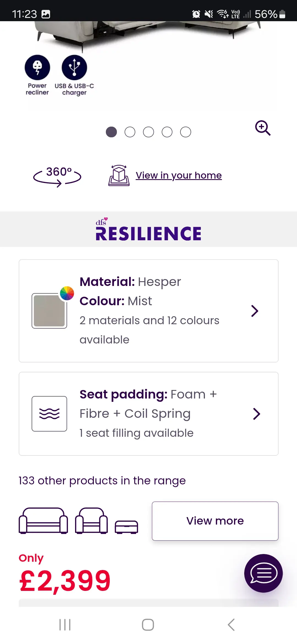Open the View in your home link
The height and width of the screenshot is (644, 297).
[179, 175]
